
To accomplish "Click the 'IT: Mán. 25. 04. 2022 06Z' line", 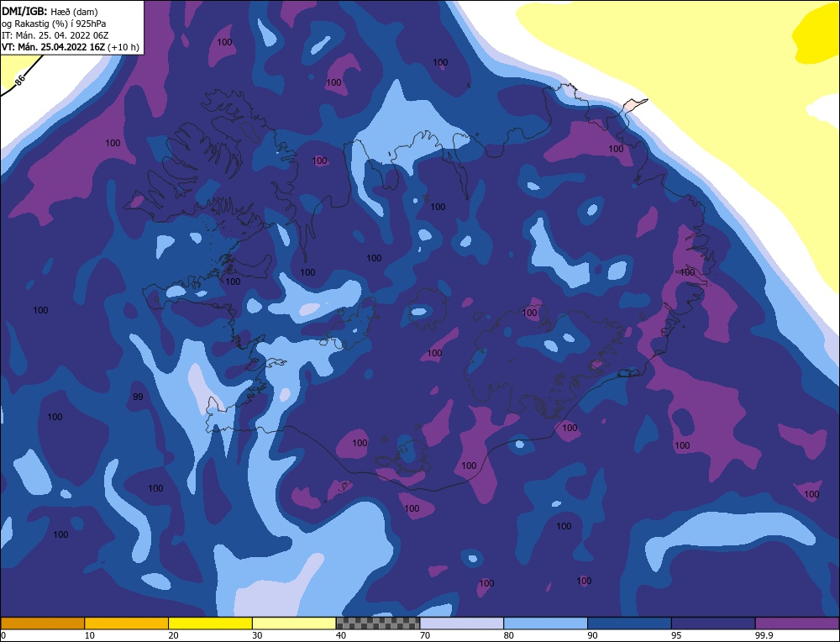I will 55,34.
